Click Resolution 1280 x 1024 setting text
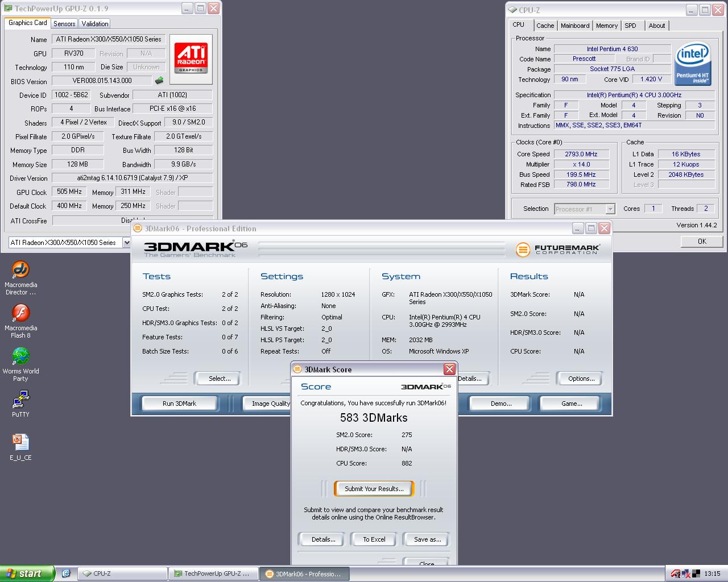This screenshot has height=582, width=728. (x=338, y=294)
